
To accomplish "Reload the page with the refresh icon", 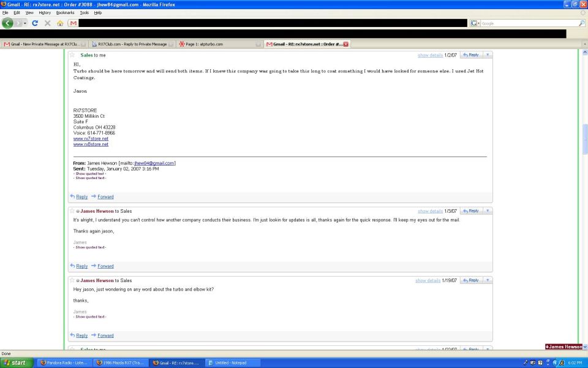I will (35, 23).
